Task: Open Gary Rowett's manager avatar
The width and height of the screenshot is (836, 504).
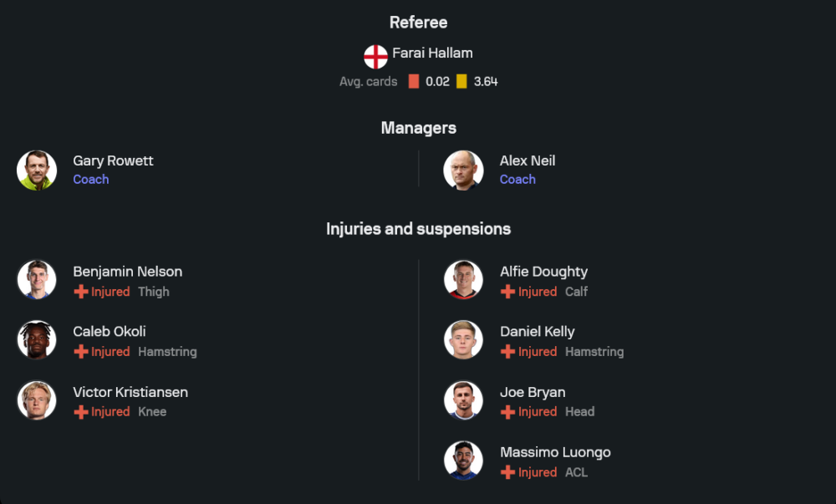Action: click(37, 171)
